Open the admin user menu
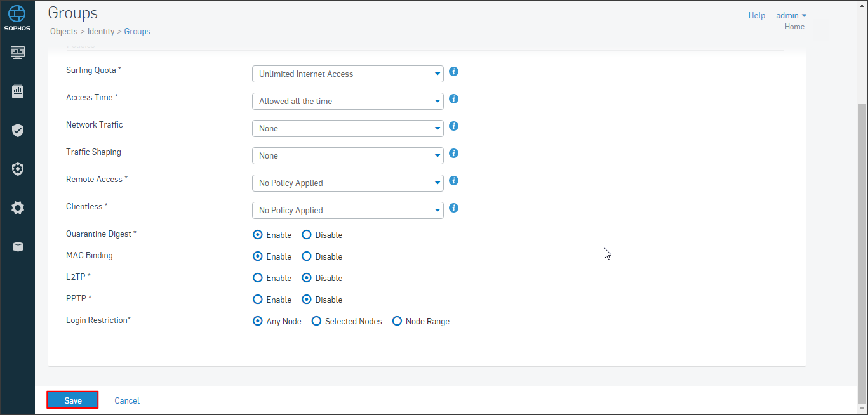Viewport: 868px width, 415px height. click(791, 15)
